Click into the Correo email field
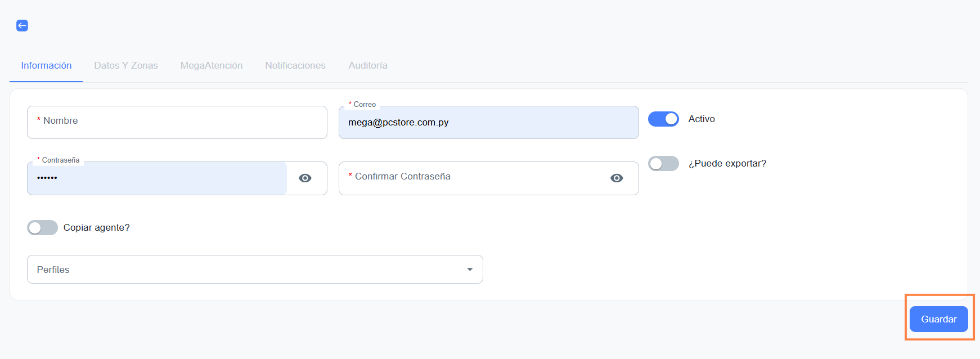980x359 pixels. click(x=488, y=123)
